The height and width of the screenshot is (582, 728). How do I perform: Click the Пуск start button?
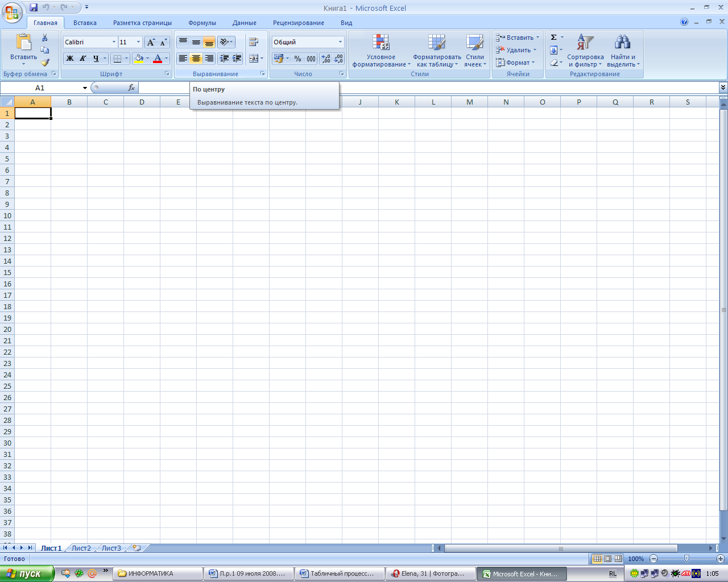coord(27,573)
